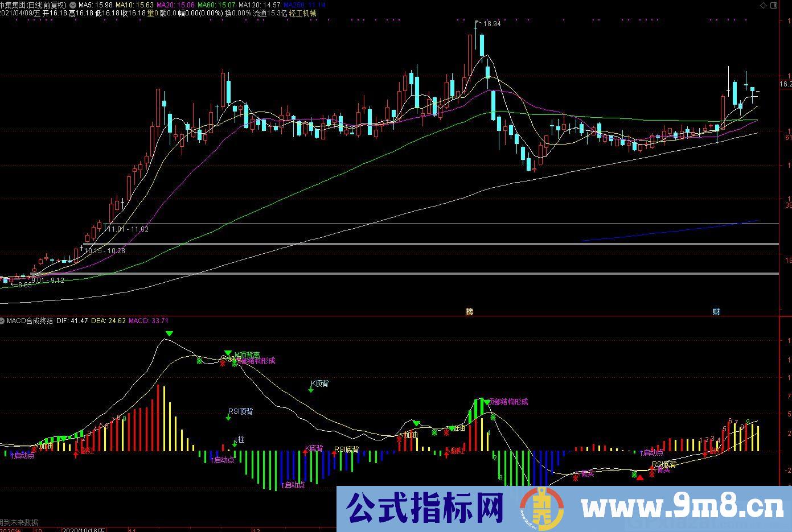Image resolution: width=792 pixels, height=532 pixels.
Task: Select the MA120: 14.57 indicator label
Action: [259, 5]
